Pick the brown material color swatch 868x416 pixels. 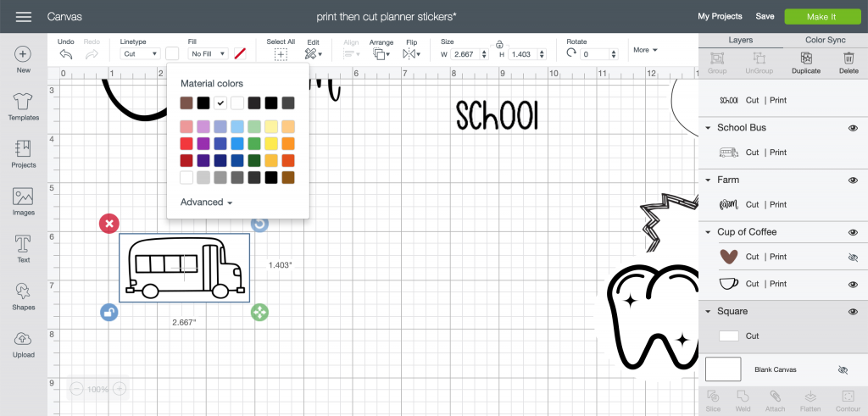tap(186, 103)
